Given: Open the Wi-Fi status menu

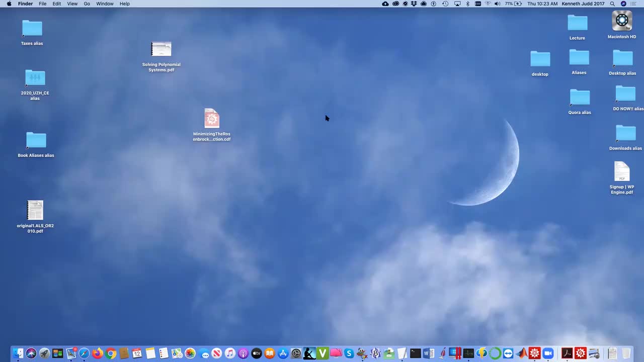Looking at the screenshot, I should coord(488,4).
